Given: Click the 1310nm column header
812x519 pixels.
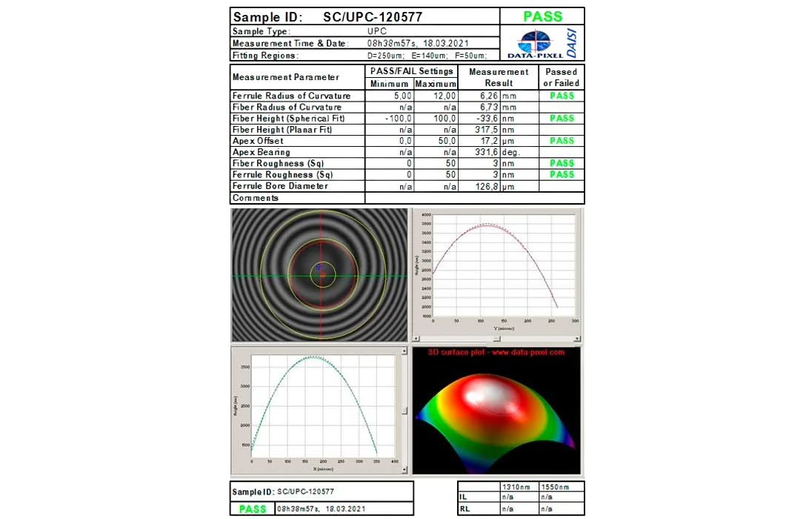Looking at the screenshot, I should 516,487.
